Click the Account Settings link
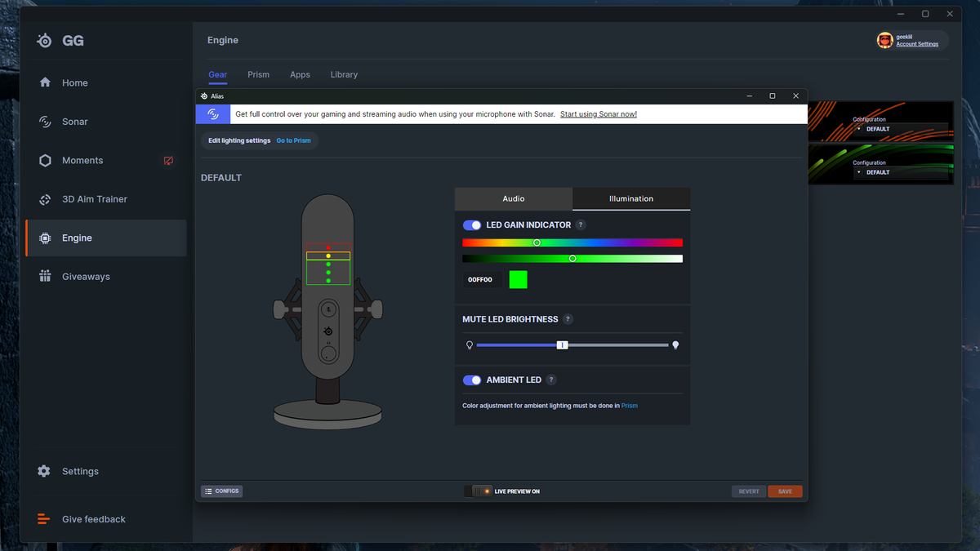 click(917, 44)
